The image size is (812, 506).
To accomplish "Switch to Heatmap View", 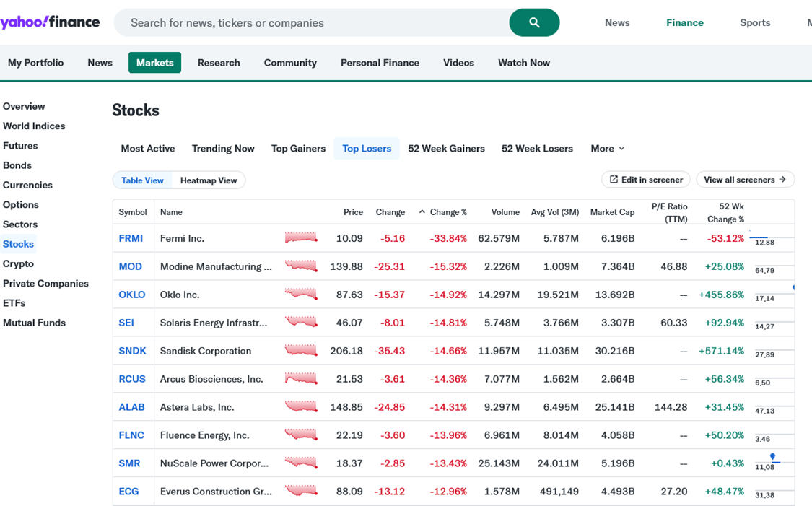I will pos(209,180).
